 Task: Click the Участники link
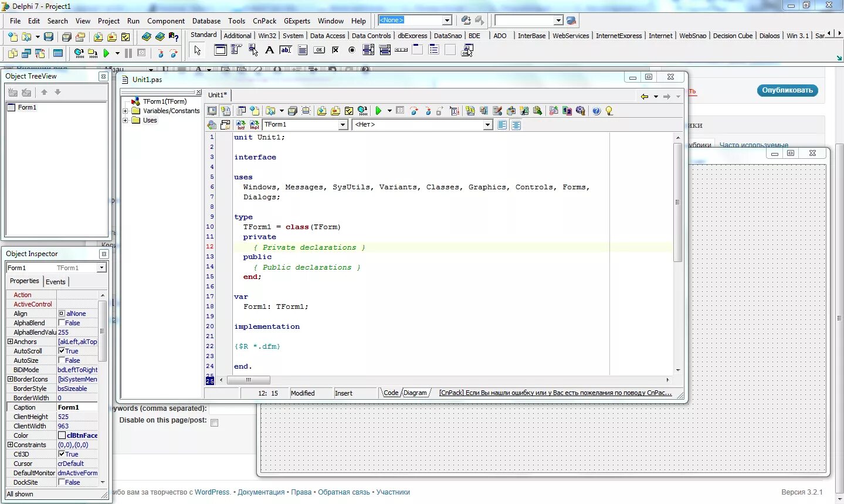tap(393, 492)
